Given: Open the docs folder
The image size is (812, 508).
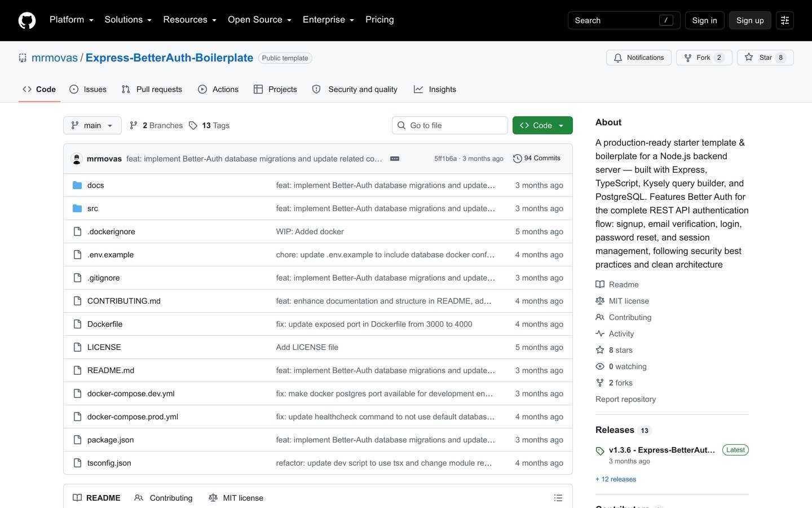Looking at the screenshot, I should [x=96, y=185].
